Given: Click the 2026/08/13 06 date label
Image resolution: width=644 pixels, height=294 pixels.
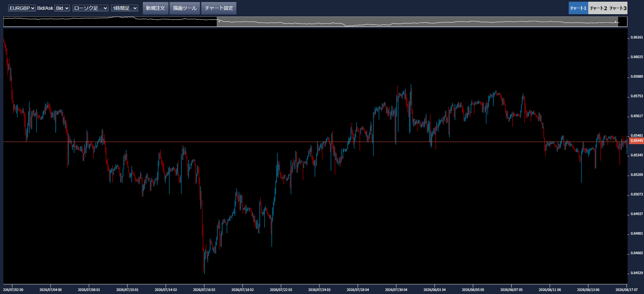Looking at the screenshot, I should [x=588, y=290].
